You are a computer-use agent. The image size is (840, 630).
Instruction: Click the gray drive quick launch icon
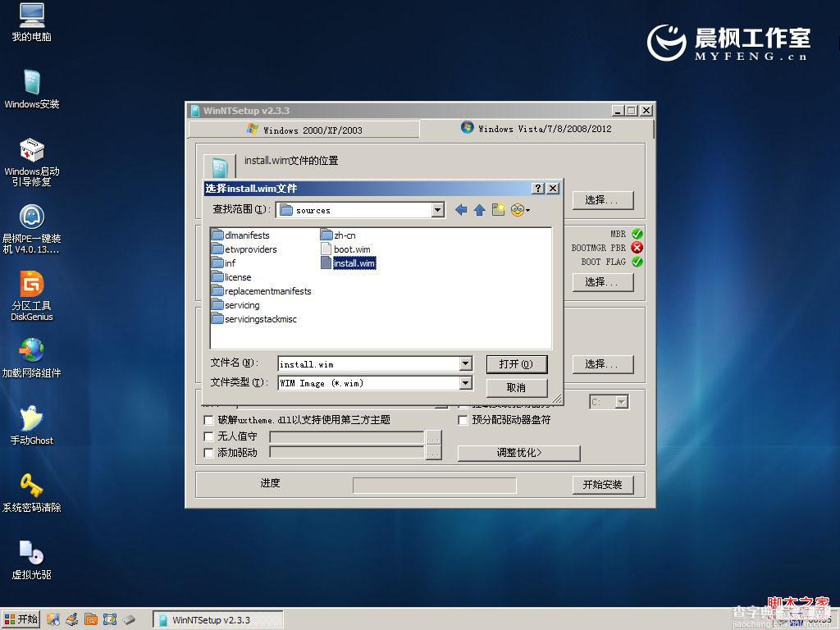click(x=129, y=620)
